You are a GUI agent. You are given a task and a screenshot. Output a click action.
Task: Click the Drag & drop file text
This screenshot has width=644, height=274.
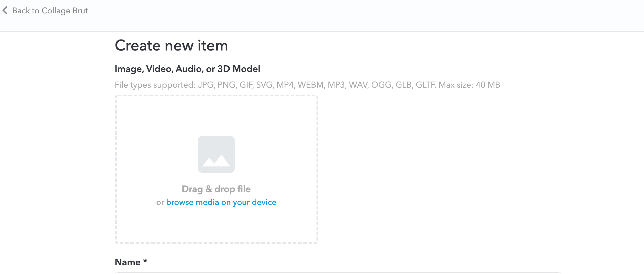[216, 189]
